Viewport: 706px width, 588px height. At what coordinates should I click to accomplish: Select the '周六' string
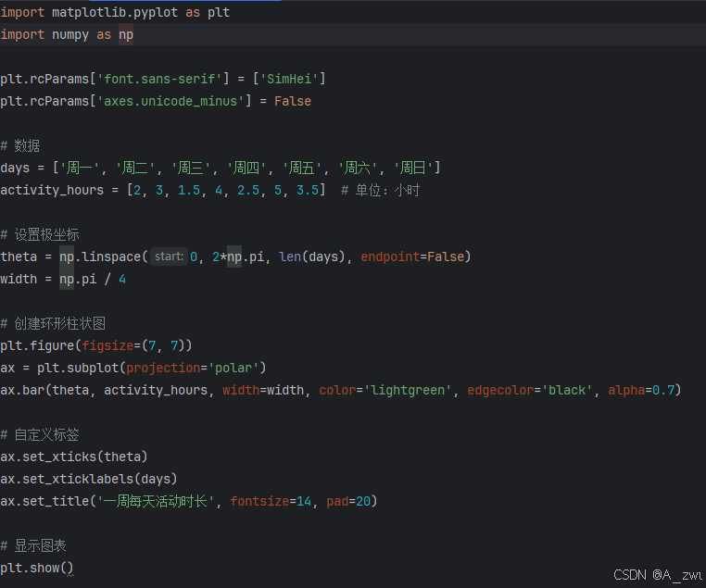358,168
